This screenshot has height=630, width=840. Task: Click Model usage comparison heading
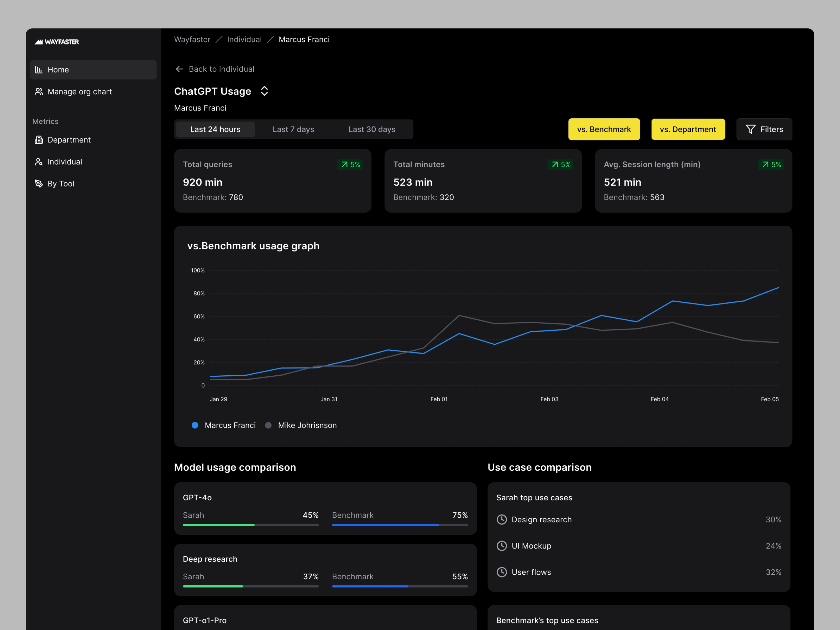click(x=235, y=467)
